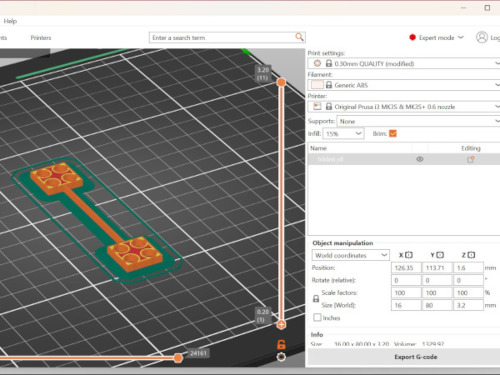
Task: Open the Printer dropdown
Action: (x=404, y=106)
